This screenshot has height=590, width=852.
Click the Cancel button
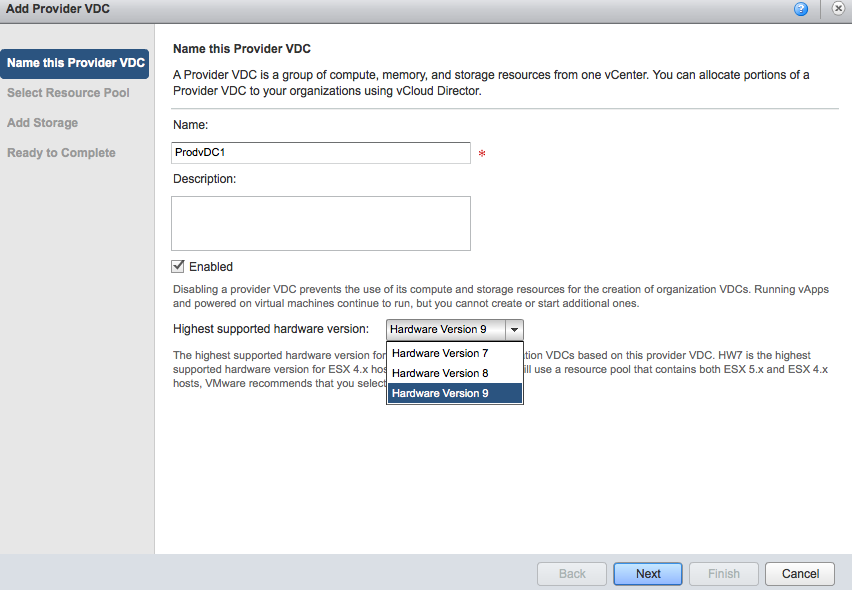point(800,574)
